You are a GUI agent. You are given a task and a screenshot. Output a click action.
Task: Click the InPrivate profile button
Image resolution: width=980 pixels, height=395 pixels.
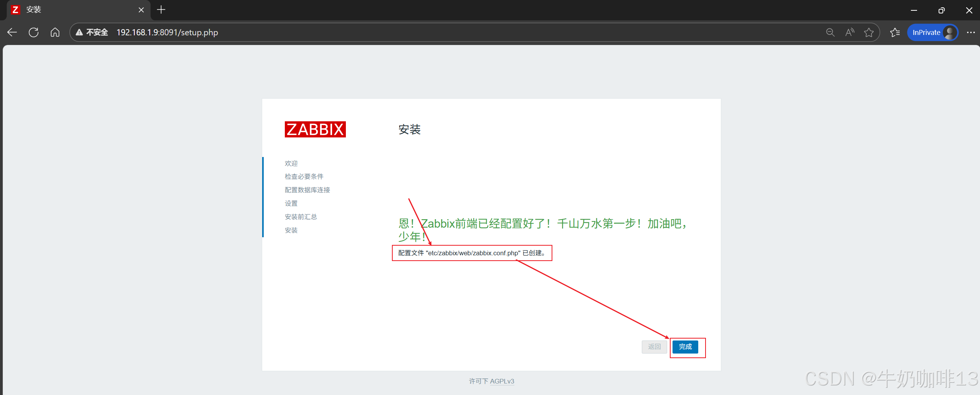tap(933, 32)
